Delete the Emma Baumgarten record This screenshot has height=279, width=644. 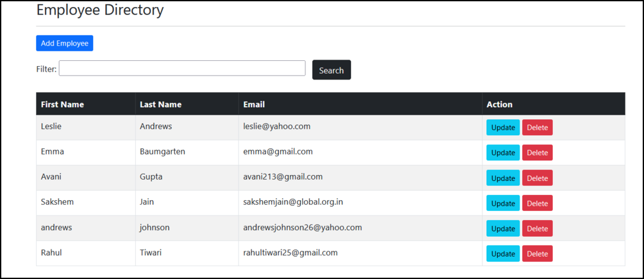point(538,153)
